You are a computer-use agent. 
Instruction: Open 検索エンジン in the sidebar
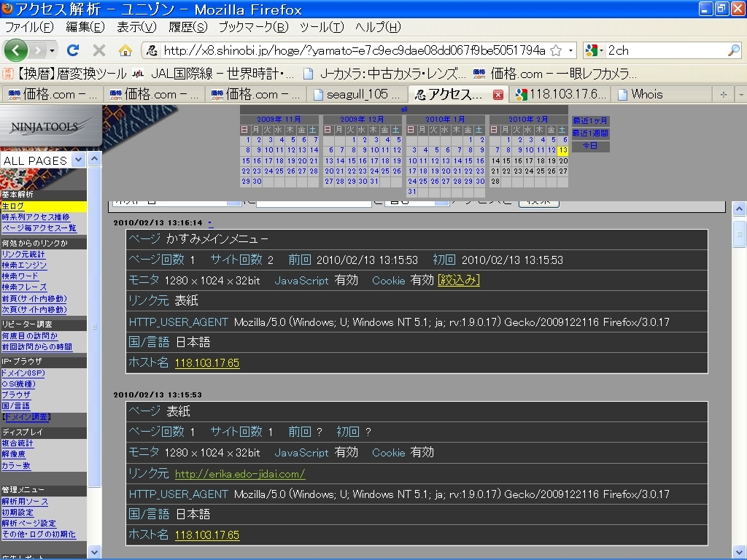pos(24,265)
